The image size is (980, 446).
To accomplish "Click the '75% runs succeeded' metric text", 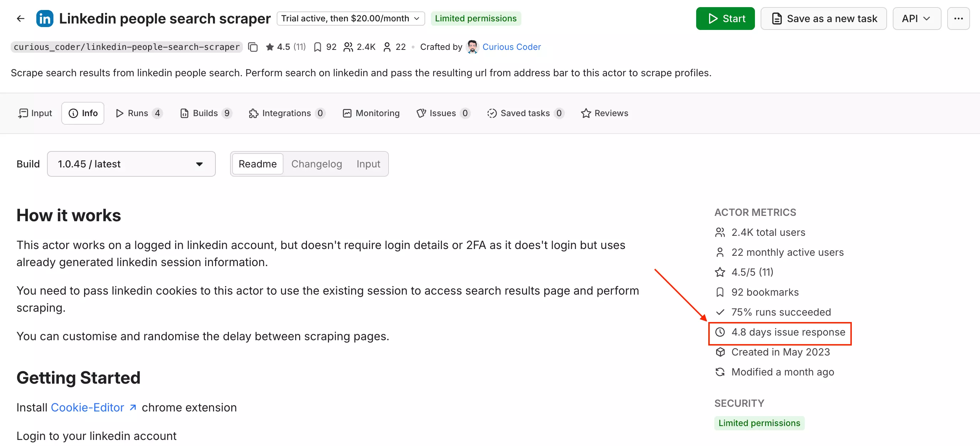I will (x=781, y=312).
